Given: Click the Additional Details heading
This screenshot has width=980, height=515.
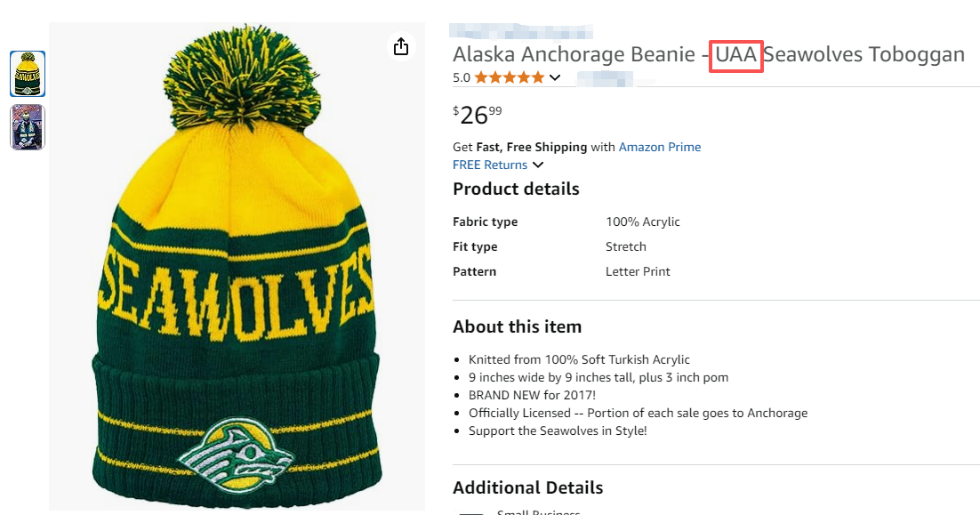Looking at the screenshot, I should [x=527, y=487].
